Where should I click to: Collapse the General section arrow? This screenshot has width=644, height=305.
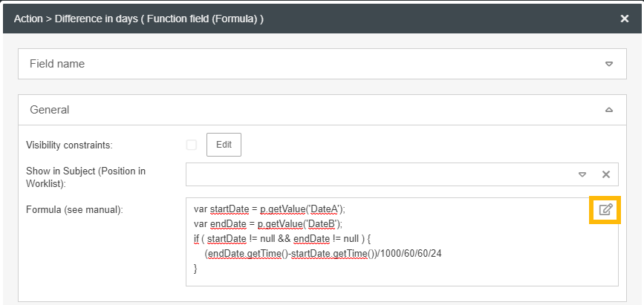(609, 110)
